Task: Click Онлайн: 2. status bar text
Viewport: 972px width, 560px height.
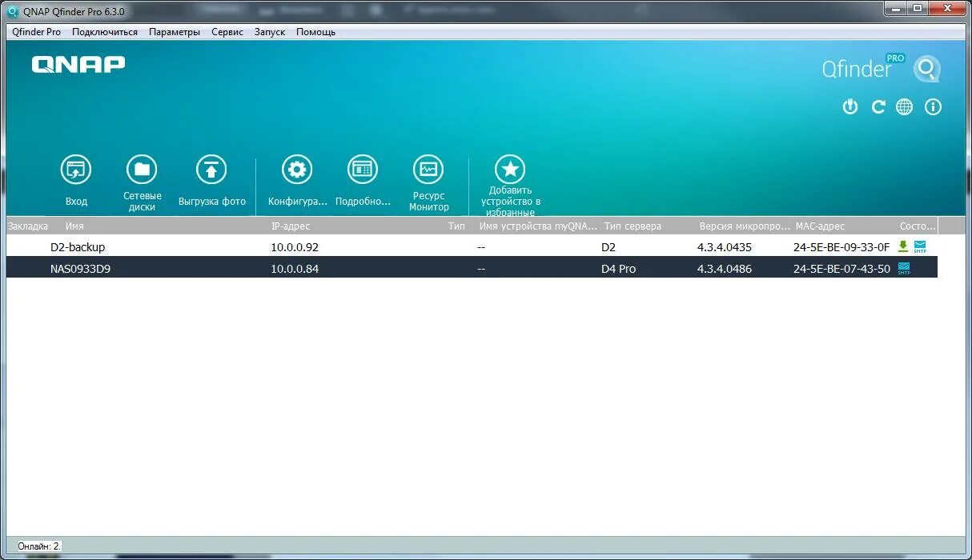Action: tap(39, 546)
